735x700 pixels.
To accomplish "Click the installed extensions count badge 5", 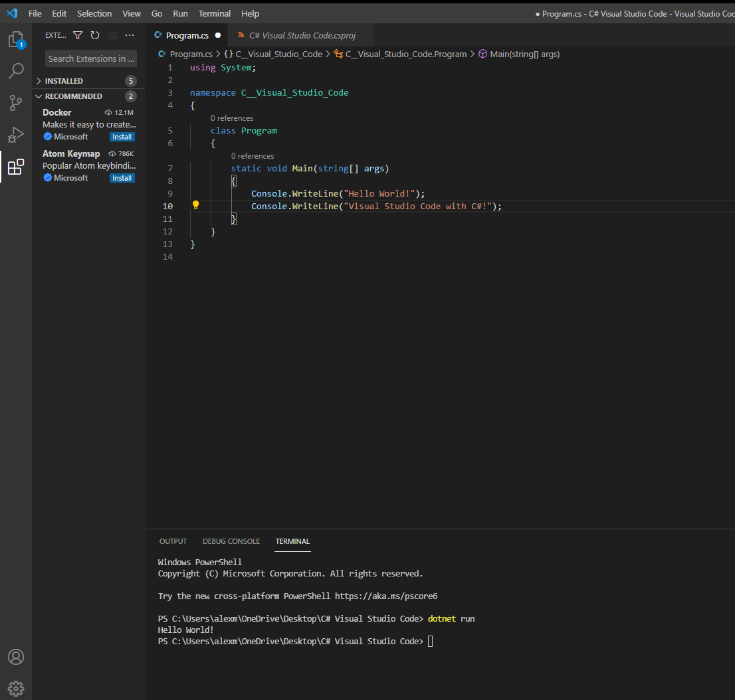I will point(131,81).
